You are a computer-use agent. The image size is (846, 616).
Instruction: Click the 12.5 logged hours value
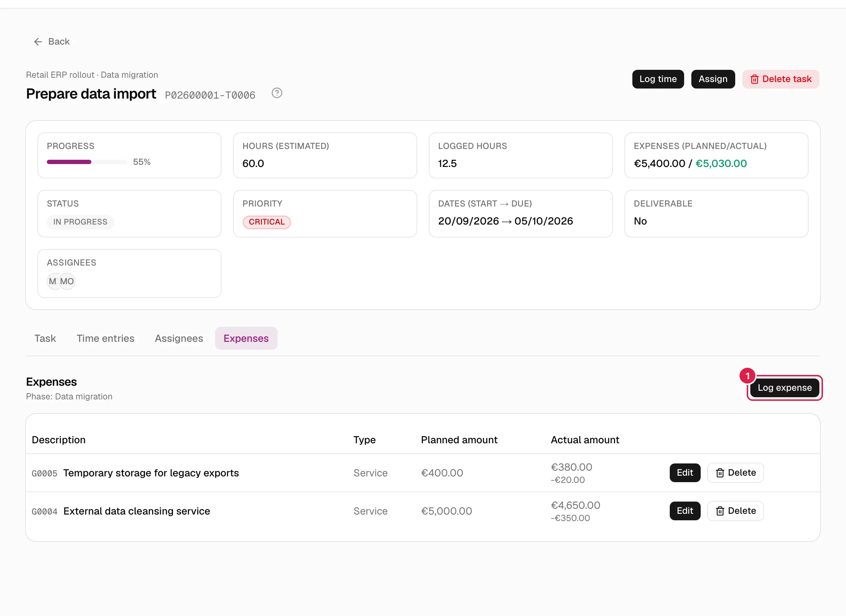coord(447,163)
